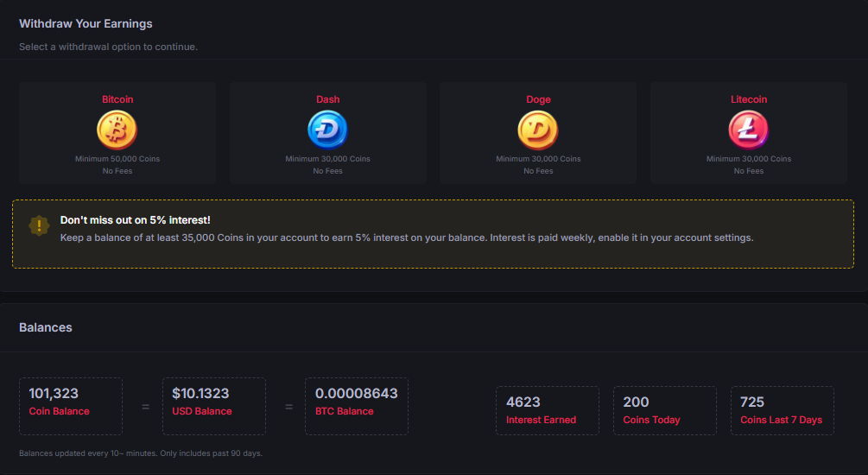Choose the Bitcoin withdrawal label
Image resolution: width=868 pixels, height=475 pixels.
coord(117,99)
